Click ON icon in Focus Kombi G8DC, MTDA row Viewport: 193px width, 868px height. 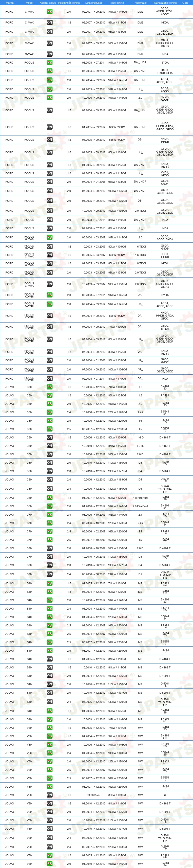[x=49, y=327]
